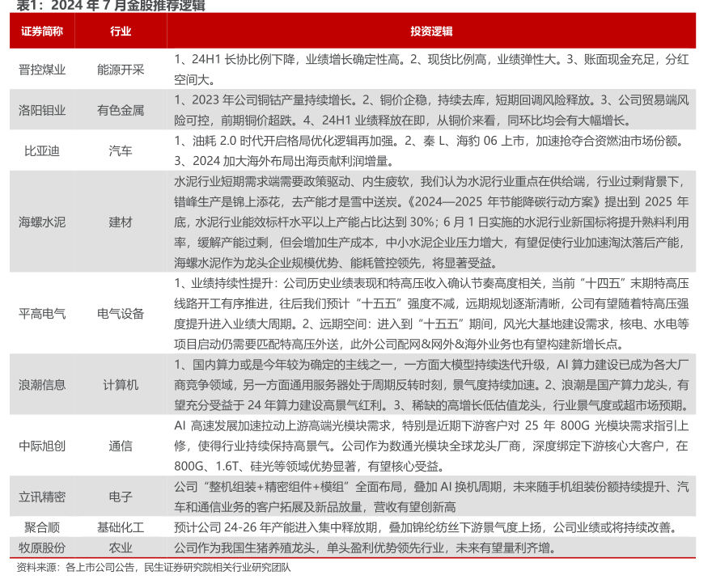Screen dimensions: 712x588
Task: Click the 中际旭创 stock name cell
Action: tap(42, 445)
